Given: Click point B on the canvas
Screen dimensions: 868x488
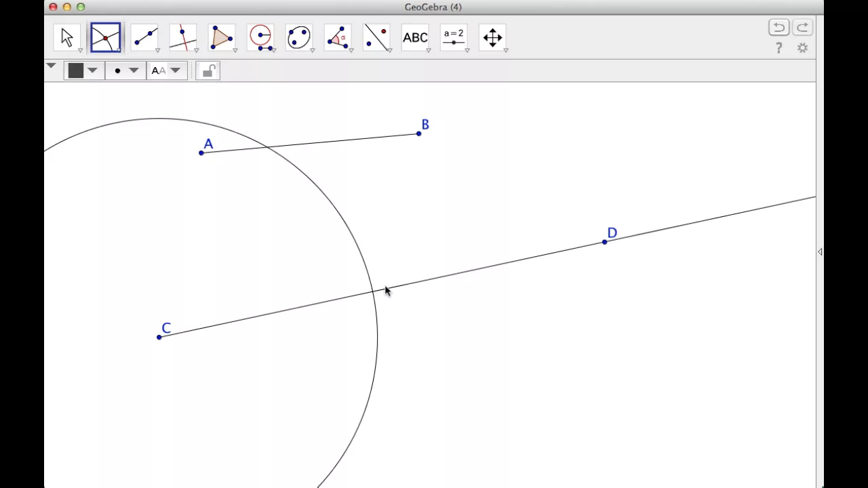Looking at the screenshot, I should pyautogui.click(x=419, y=134).
